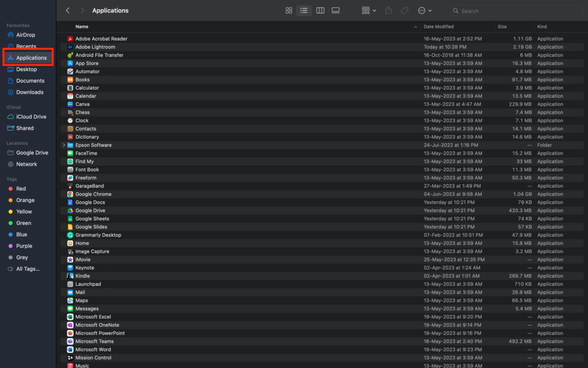
Task: Click the GarageBand app icon
Action: tap(70, 186)
